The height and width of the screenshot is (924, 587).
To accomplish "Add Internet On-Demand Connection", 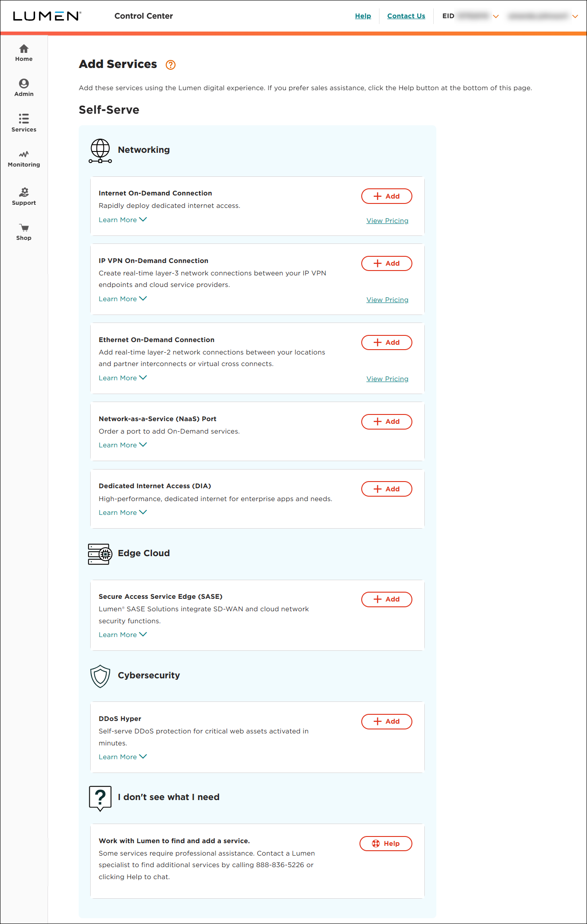I will 387,196.
